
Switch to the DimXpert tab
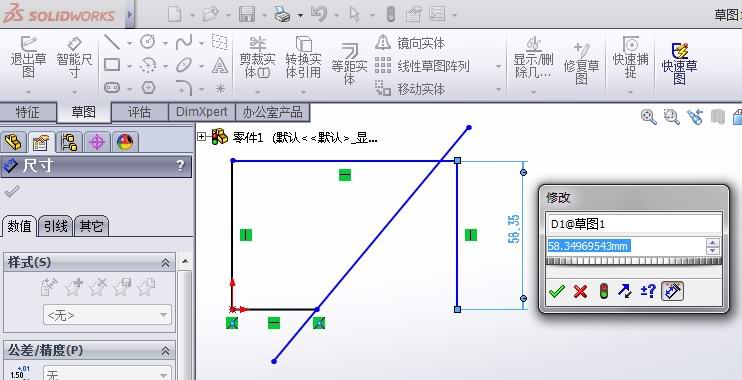pyautogui.click(x=202, y=113)
